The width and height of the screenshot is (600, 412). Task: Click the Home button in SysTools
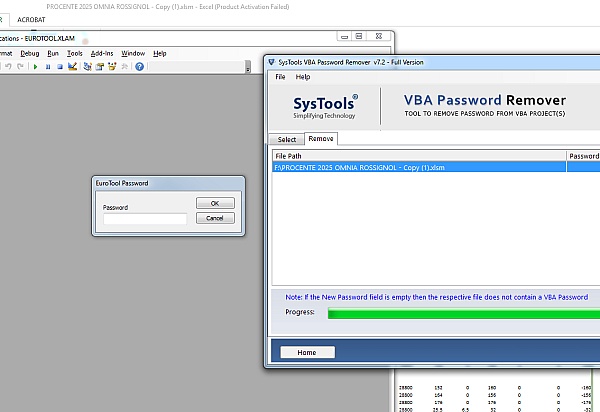coord(306,352)
